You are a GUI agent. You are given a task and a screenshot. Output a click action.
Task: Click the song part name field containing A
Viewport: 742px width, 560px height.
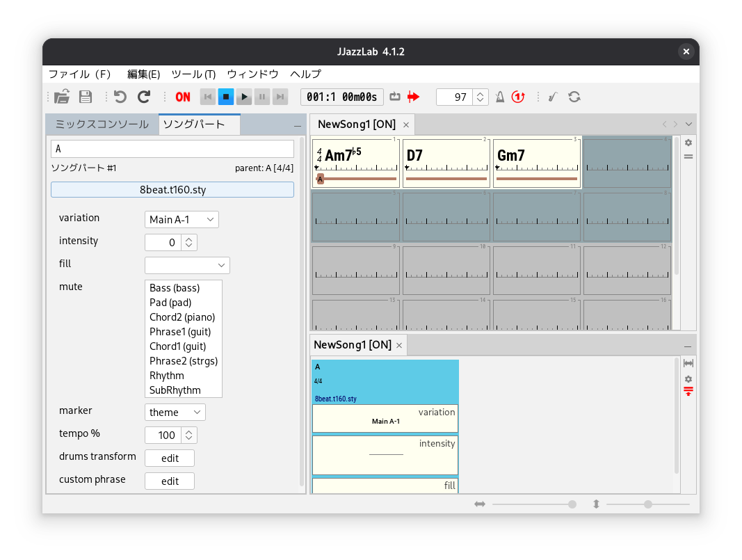tap(172, 149)
